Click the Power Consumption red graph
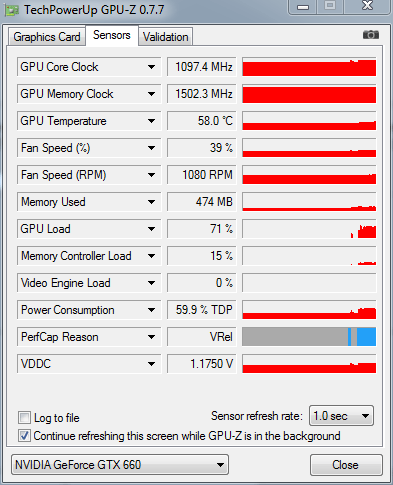The height and width of the screenshot is (485, 393). 309,310
